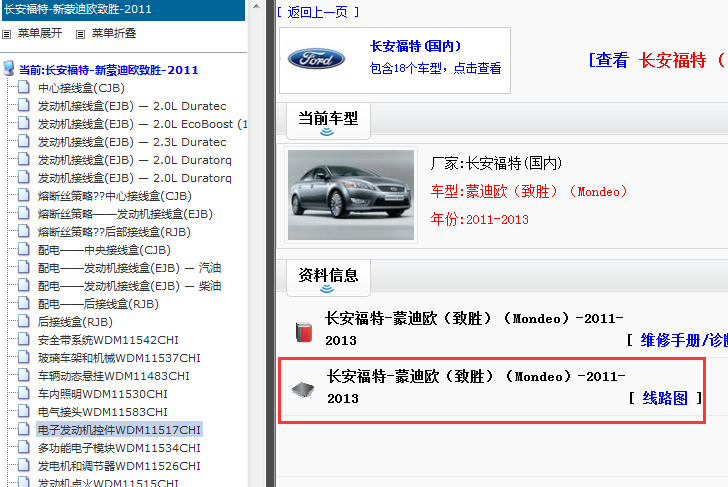Open 发动机点火WDM11515CHI entry
This screenshot has width=728, height=487.
click(108, 482)
